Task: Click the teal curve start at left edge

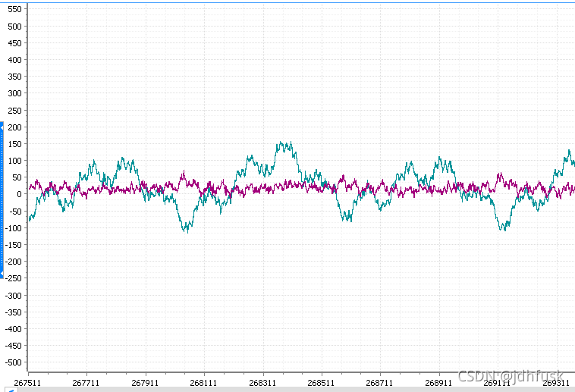Action: pos(30,218)
